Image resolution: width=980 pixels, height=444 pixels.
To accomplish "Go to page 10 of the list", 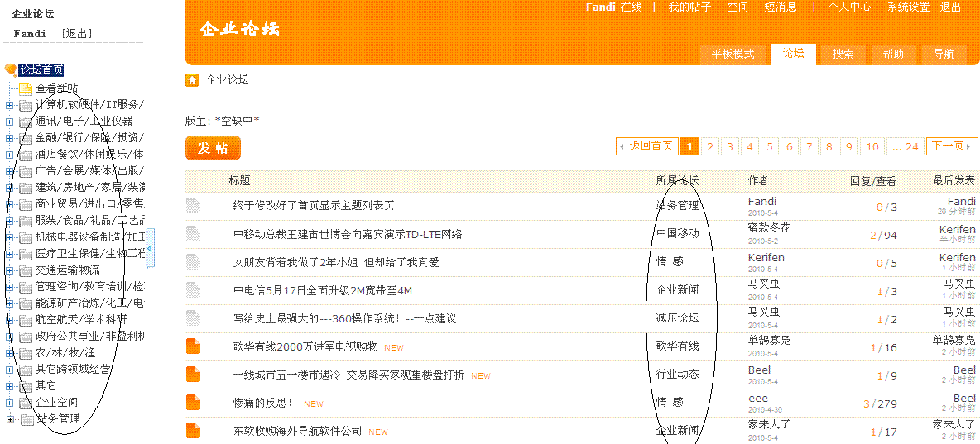I will (x=872, y=146).
